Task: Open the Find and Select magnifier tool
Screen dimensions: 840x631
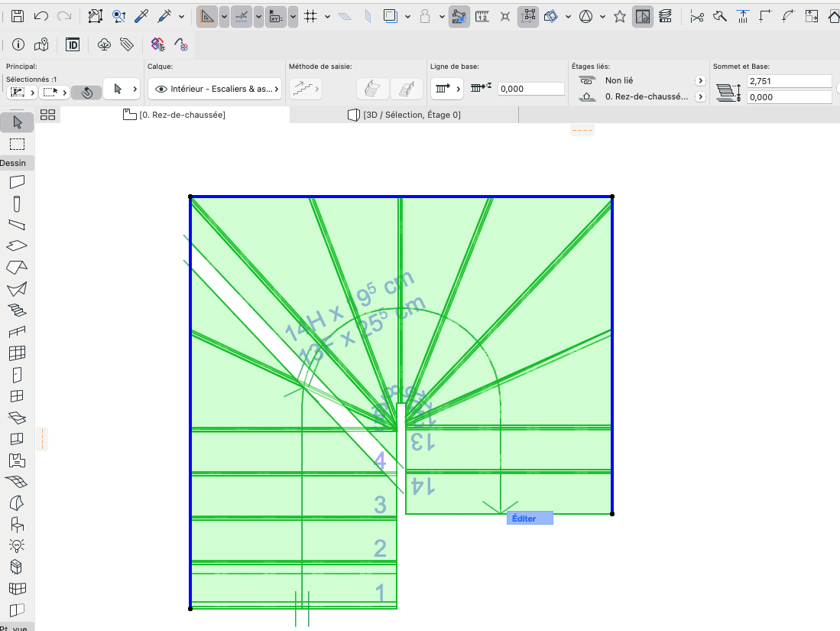Action: (x=118, y=16)
